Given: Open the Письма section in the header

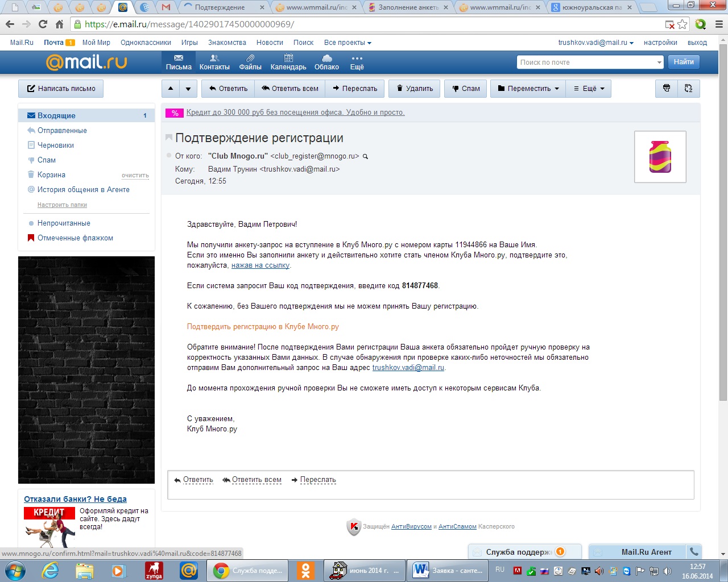Looking at the screenshot, I should (179, 63).
